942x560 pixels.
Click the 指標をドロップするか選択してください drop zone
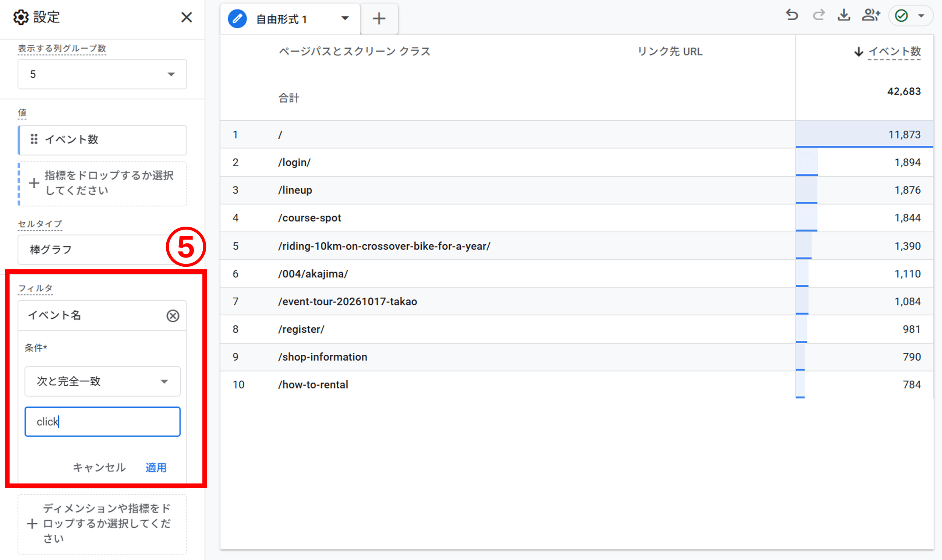(102, 183)
